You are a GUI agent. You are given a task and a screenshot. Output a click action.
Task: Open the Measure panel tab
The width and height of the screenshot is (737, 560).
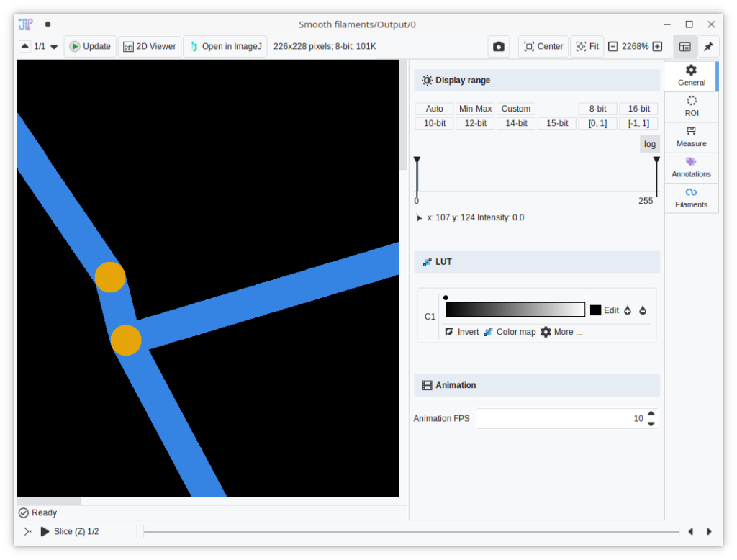[x=691, y=137]
